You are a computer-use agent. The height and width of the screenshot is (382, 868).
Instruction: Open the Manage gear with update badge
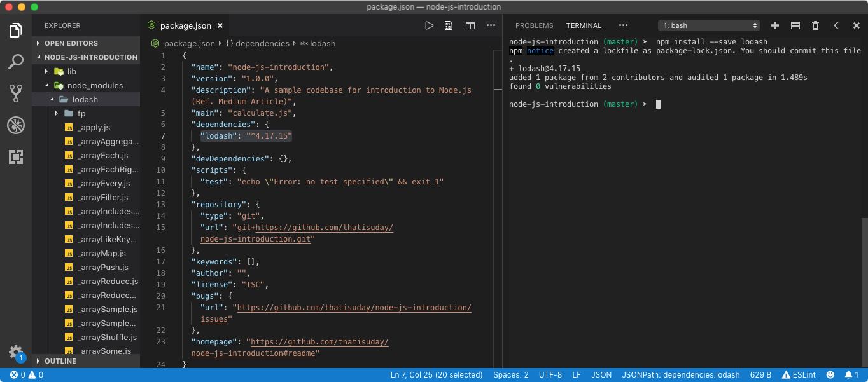point(16,353)
